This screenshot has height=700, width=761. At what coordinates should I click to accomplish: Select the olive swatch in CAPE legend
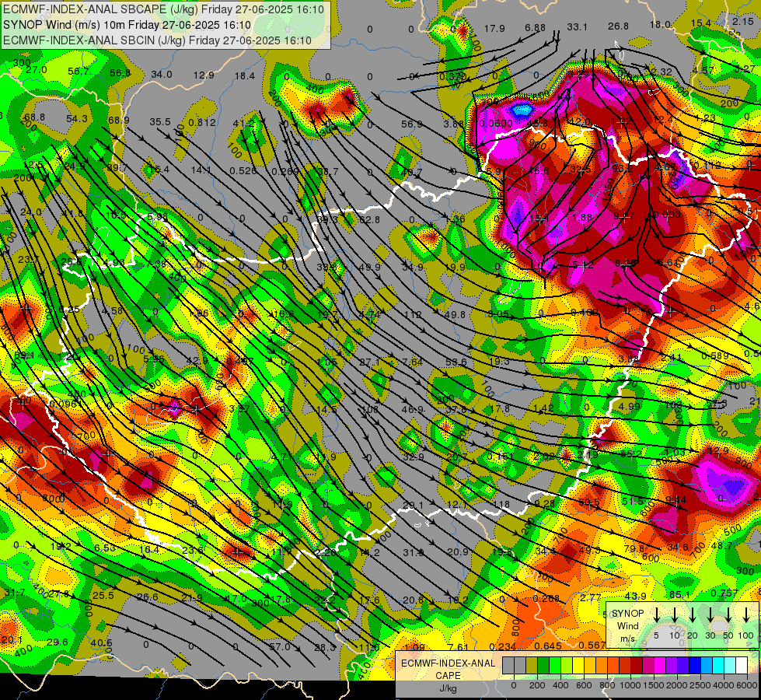coord(532,666)
